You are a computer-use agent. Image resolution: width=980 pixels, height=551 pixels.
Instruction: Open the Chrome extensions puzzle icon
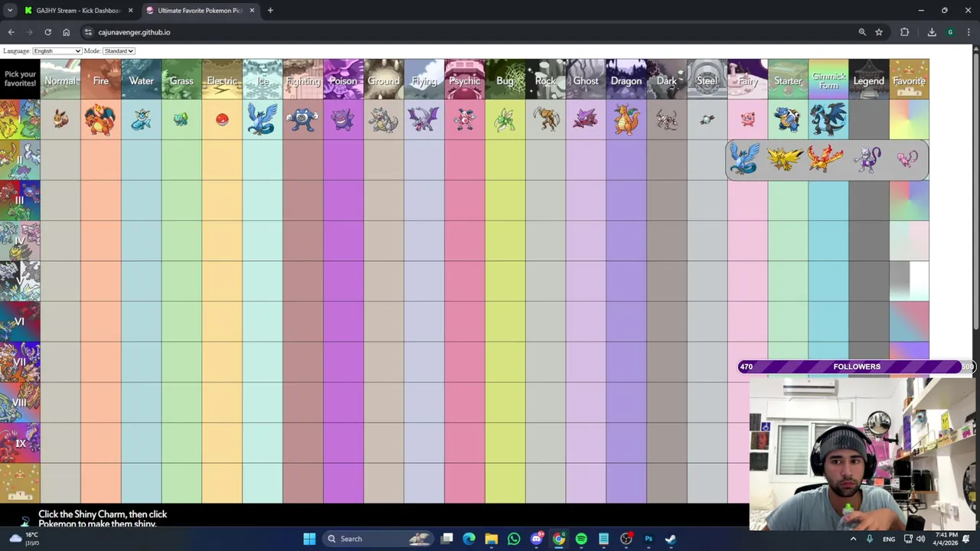coord(904,32)
